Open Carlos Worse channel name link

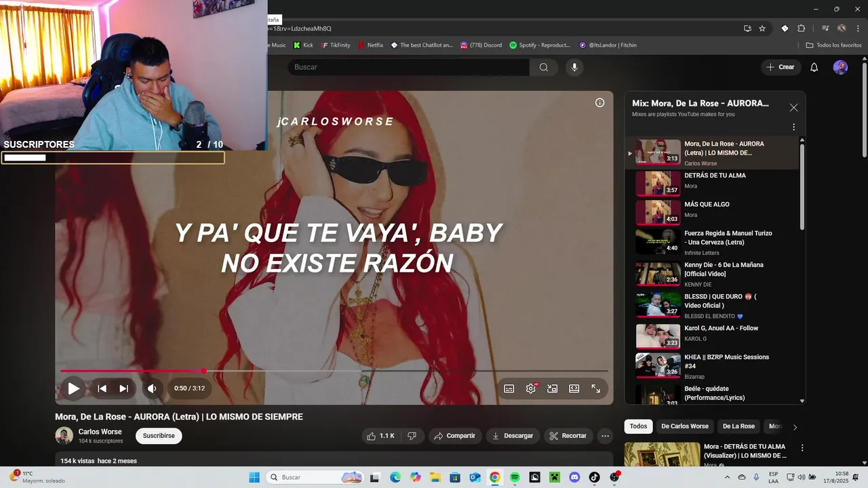point(100,432)
